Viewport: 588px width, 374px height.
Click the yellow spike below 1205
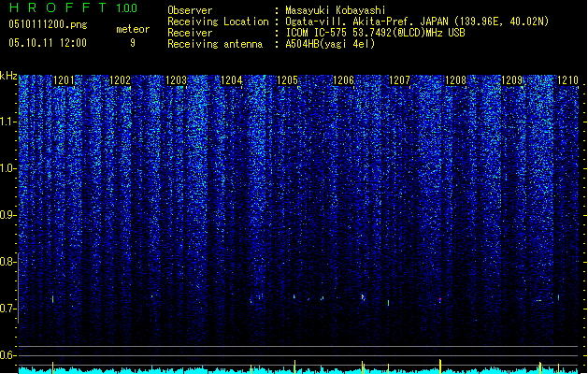(x=294, y=367)
